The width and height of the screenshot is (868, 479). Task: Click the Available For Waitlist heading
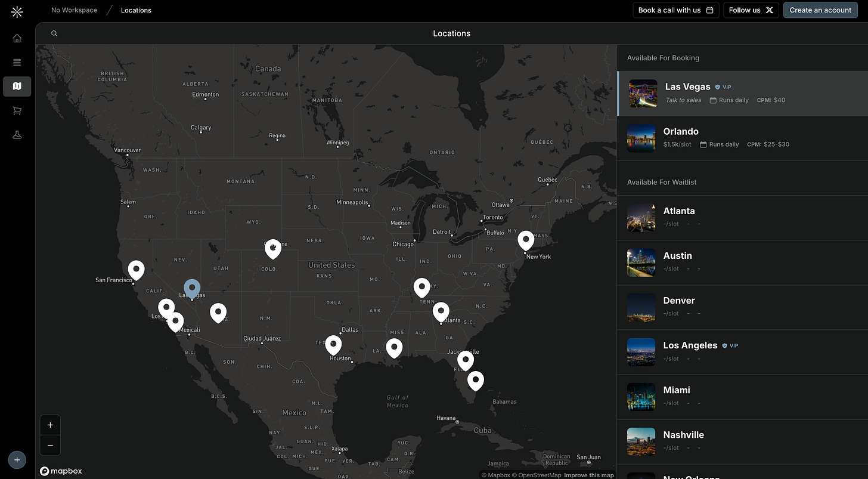pyautogui.click(x=662, y=182)
